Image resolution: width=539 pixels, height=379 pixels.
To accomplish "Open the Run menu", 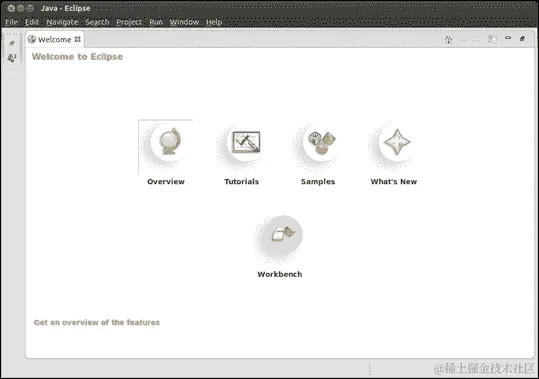I will (x=156, y=22).
